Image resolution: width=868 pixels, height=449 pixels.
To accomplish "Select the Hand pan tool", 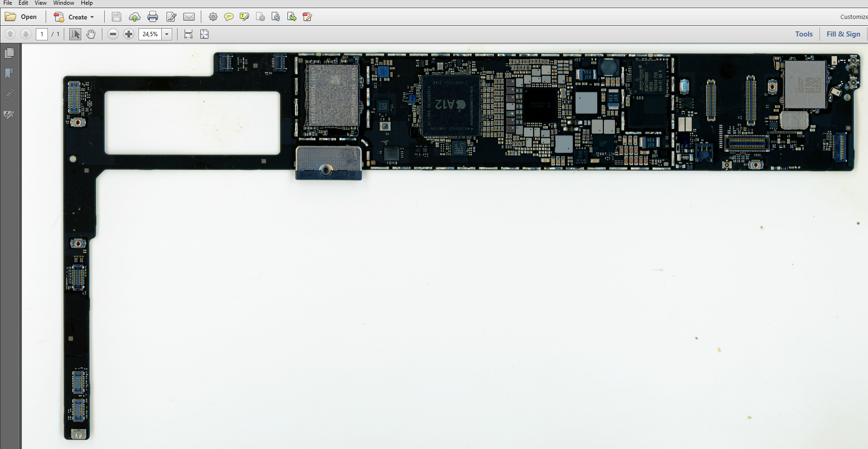I will click(91, 34).
